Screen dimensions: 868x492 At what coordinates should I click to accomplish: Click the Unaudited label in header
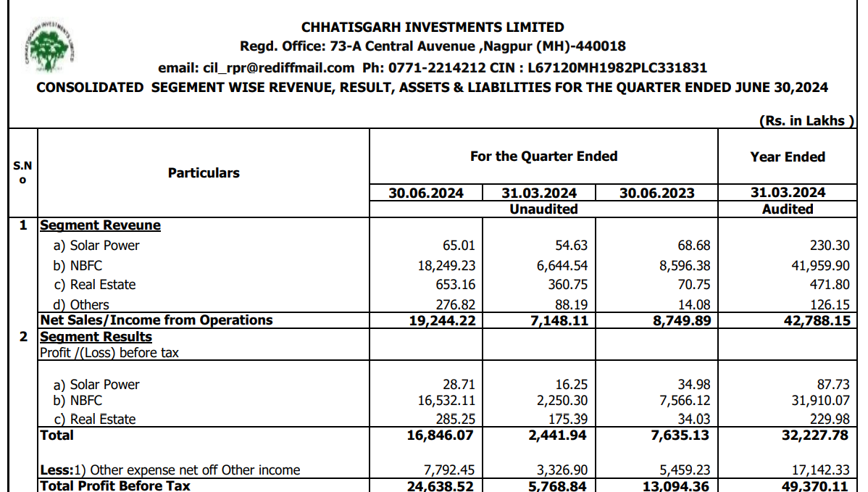click(543, 209)
